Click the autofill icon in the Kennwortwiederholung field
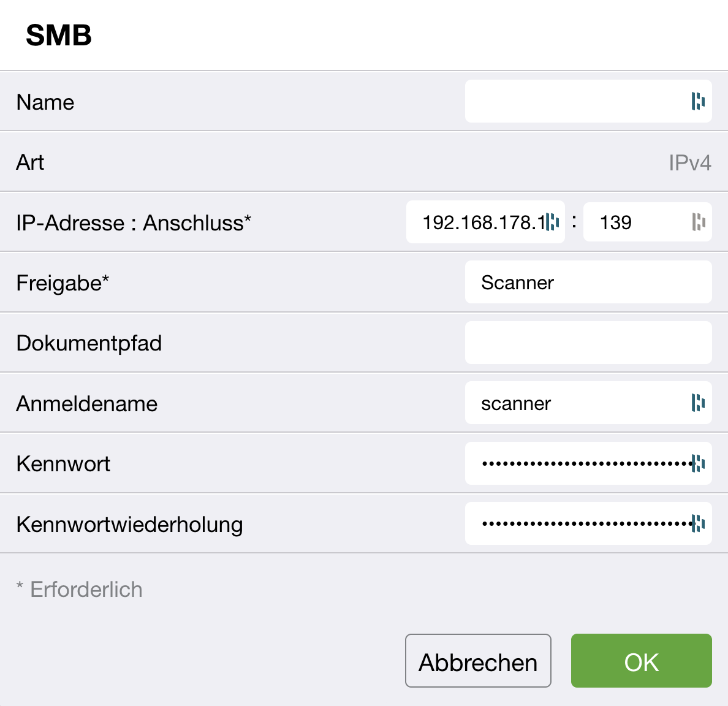The height and width of the screenshot is (706, 728). 698,523
